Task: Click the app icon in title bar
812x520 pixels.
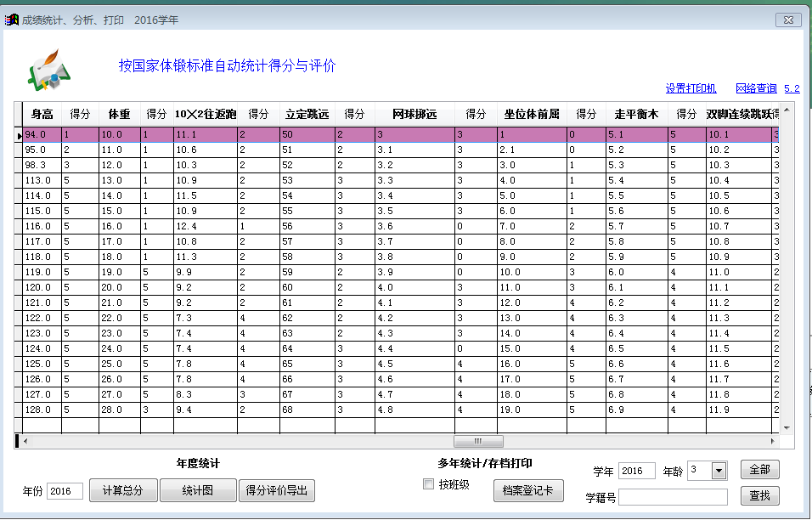Action: pyautogui.click(x=11, y=20)
